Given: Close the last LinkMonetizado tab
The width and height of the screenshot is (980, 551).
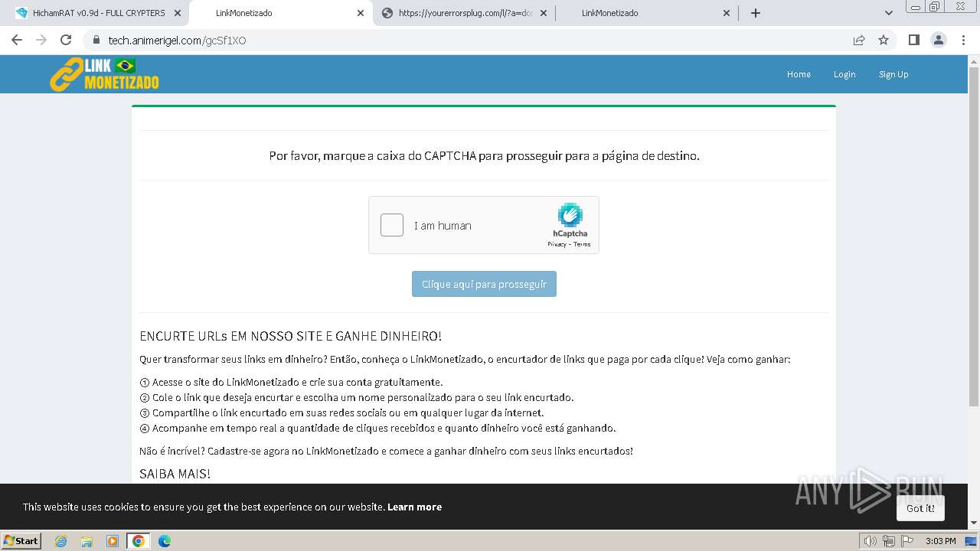Looking at the screenshot, I should (727, 13).
